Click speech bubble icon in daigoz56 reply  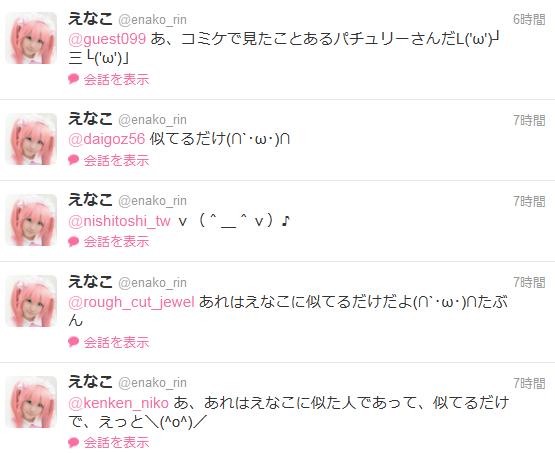click(74, 160)
